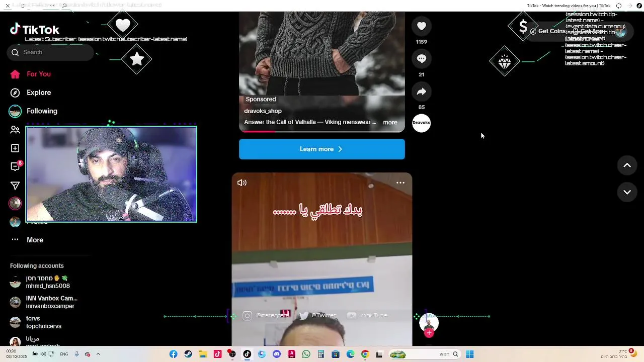Screen dimensions: 644x362
Task: Open the Windows Start button
Action: pos(469,354)
